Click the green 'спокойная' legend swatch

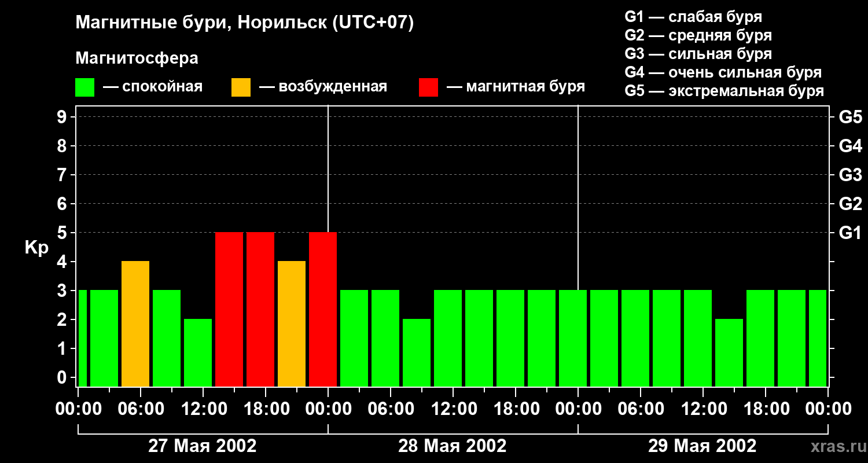point(85,87)
